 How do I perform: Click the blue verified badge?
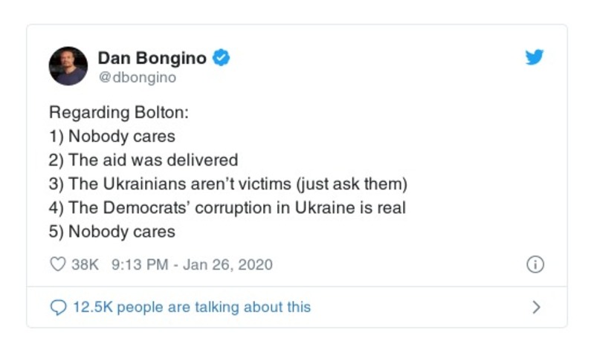221,57
